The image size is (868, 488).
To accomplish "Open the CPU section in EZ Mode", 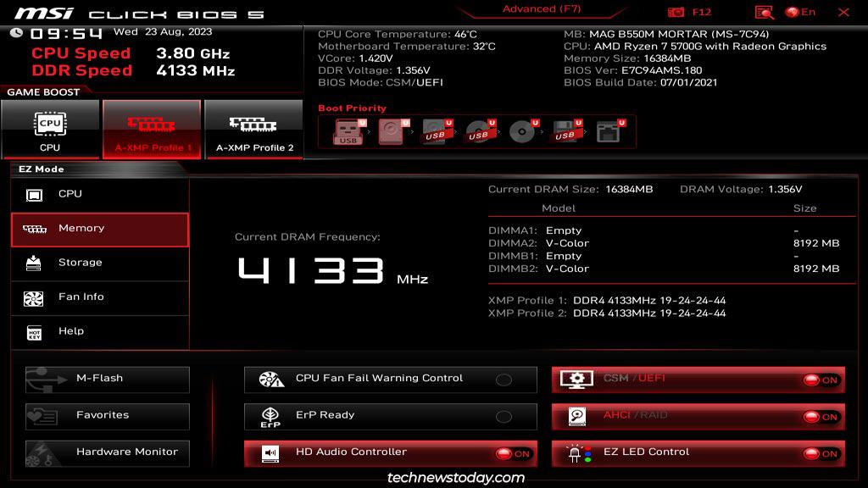I will tap(100, 194).
